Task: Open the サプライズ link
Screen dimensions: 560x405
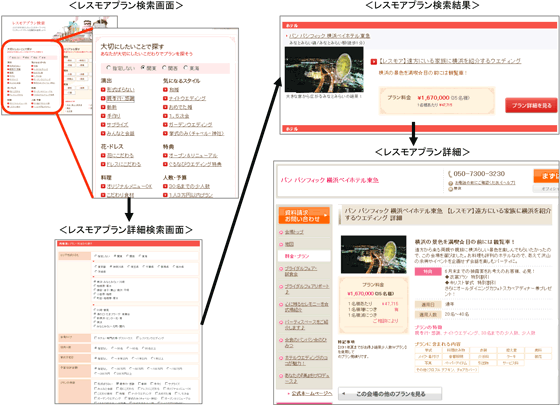Action: click(x=117, y=125)
